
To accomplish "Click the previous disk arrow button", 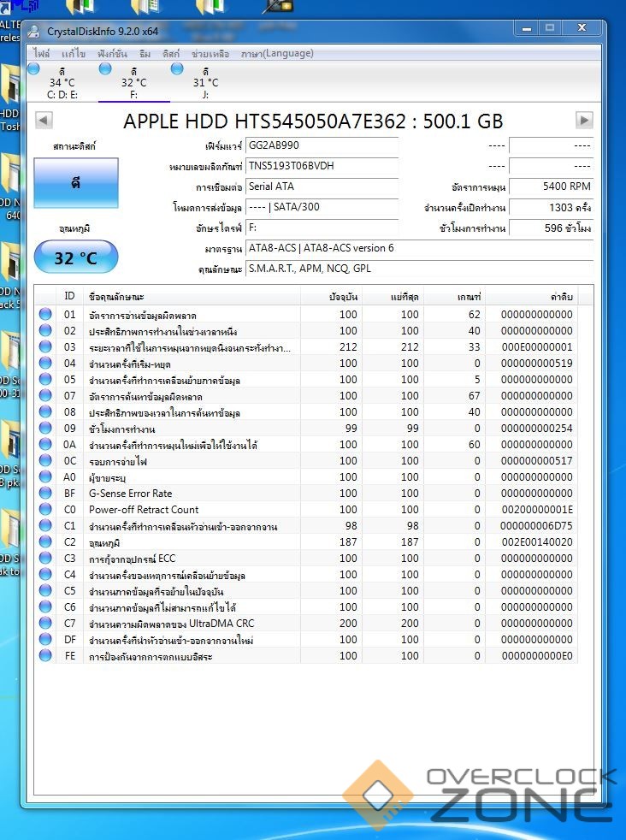I will tap(44, 121).
